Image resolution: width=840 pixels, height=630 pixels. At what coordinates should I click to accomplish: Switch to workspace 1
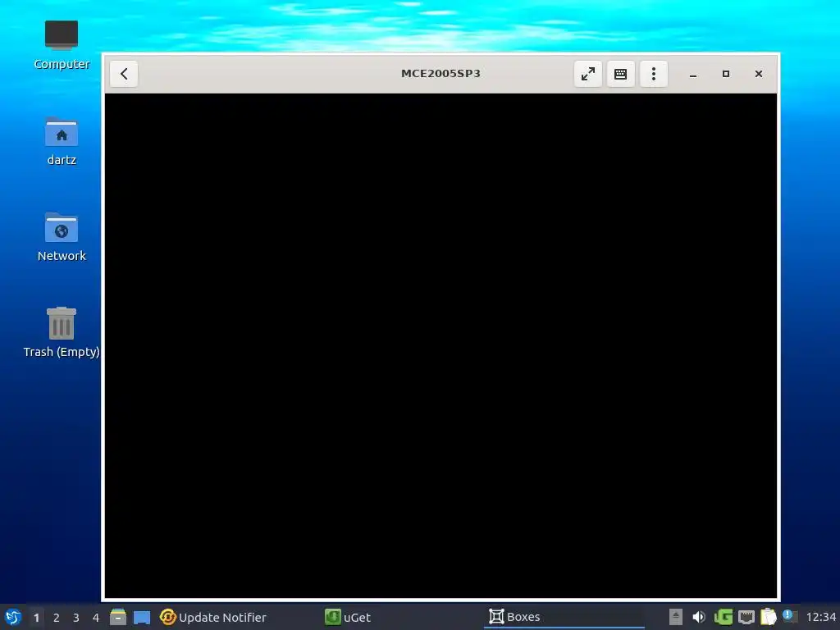[36, 618]
